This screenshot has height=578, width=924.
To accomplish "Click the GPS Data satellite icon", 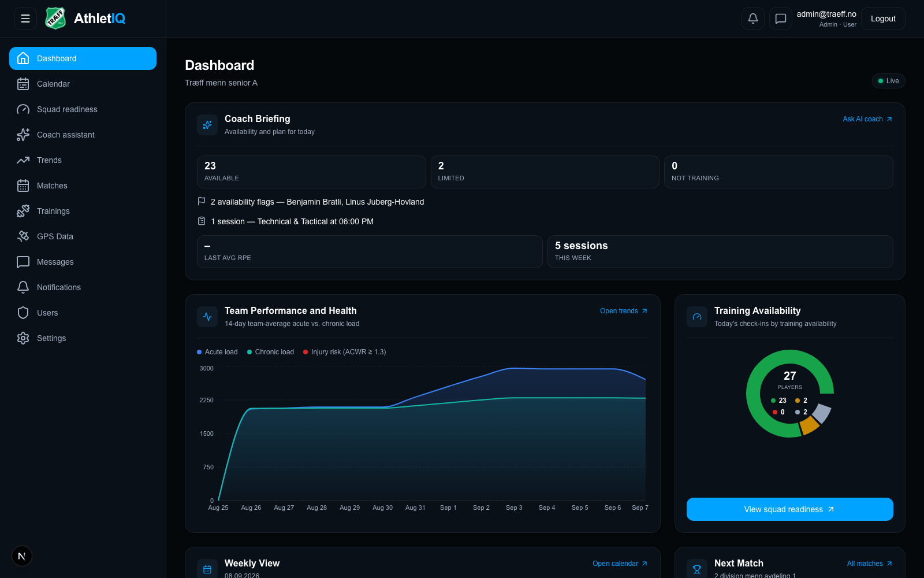I will coord(23,236).
